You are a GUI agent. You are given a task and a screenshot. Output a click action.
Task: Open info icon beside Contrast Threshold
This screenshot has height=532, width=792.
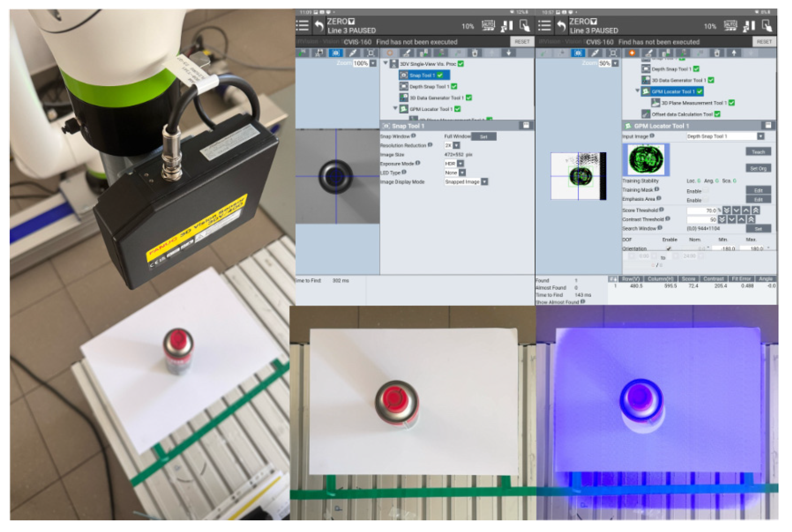(x=668, y=219)
